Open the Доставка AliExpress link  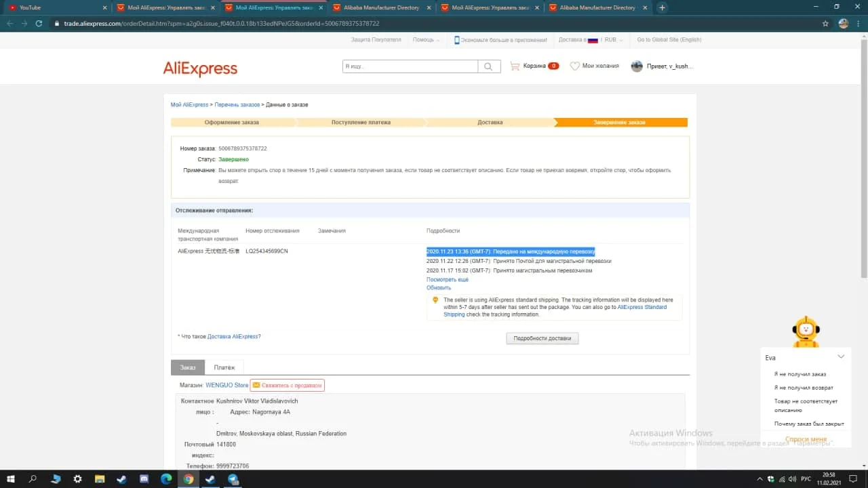point(233,337)
